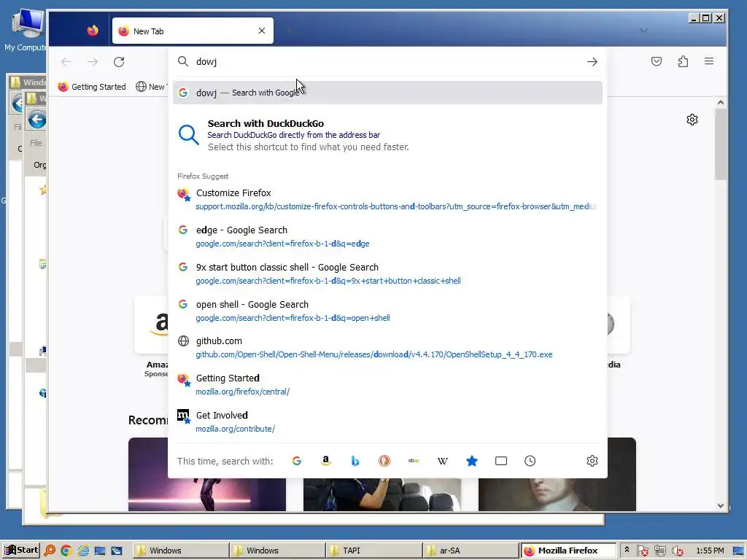
Task: Switch to ar-SA taskbar window
Action: (x=471, y=551)
